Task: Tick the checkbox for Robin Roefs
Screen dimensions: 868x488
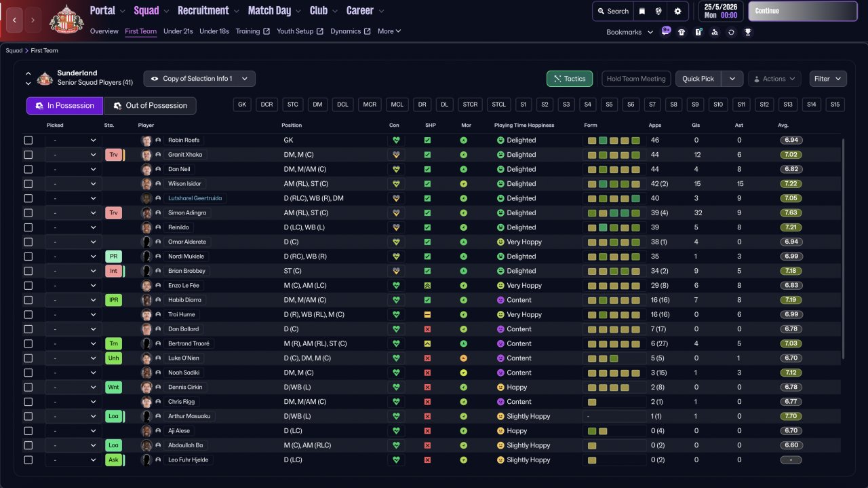Action: click(28, 140)
